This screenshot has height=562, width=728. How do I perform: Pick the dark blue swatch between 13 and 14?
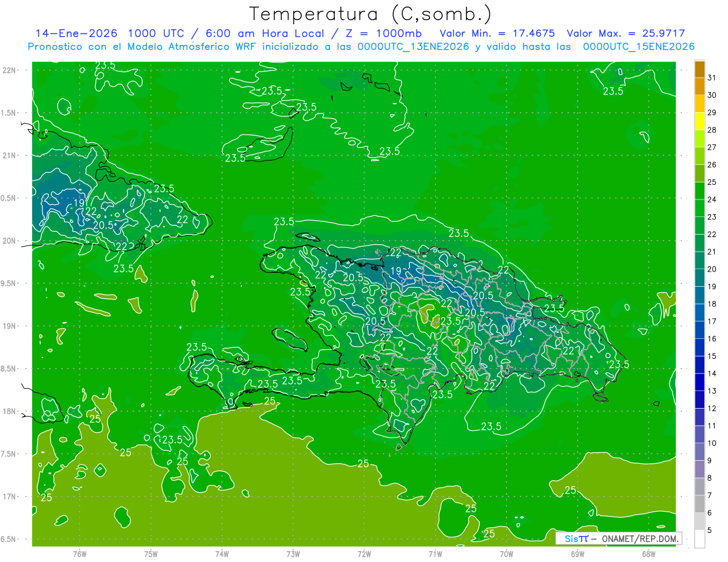(699, 382)
